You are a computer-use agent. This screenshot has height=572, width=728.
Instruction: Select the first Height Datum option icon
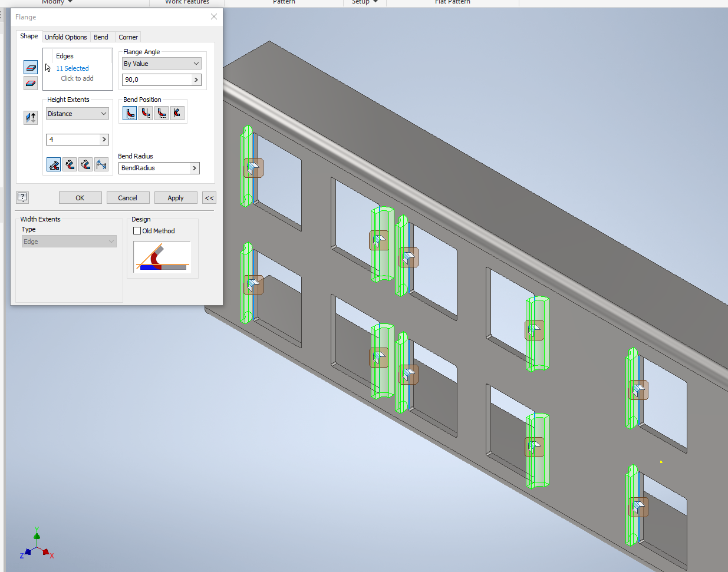[54, 164]
